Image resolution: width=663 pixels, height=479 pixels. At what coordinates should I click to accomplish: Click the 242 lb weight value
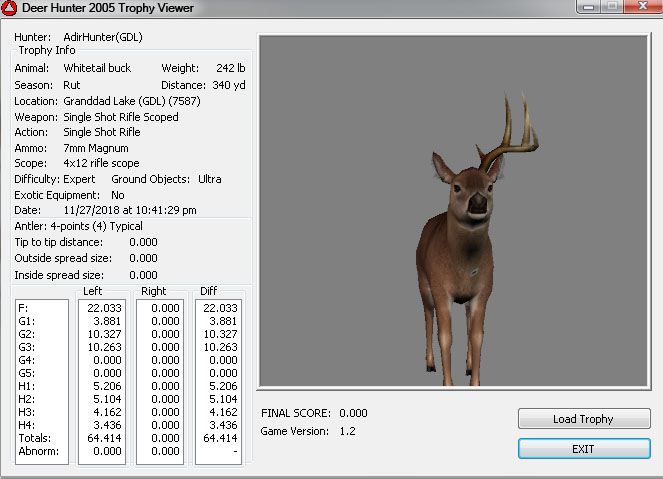point(229,69)
